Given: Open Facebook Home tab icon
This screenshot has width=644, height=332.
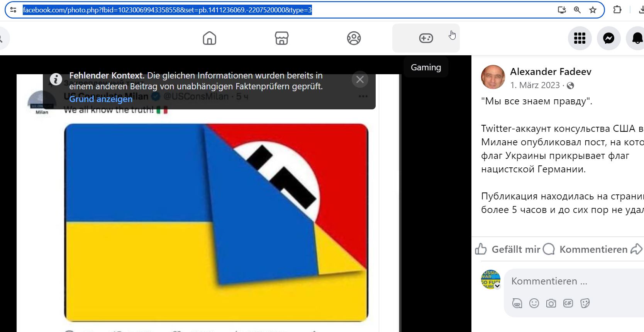Looking at the screenshot, I should coord(209,38).
